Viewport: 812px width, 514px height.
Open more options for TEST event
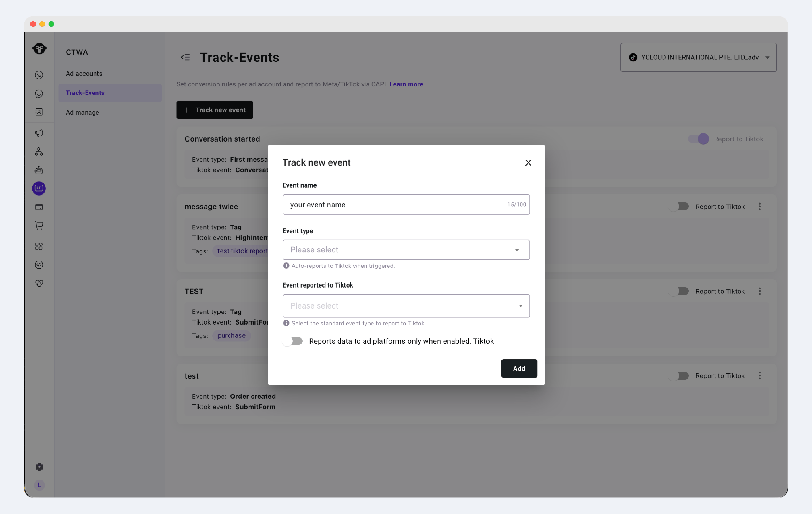tap(760, 291)
